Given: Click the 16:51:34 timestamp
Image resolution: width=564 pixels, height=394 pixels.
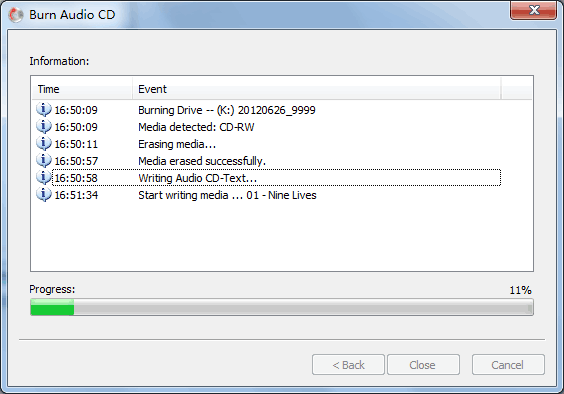Looking at the screenshot, I should pyautogui.click(x=76, y=195).
